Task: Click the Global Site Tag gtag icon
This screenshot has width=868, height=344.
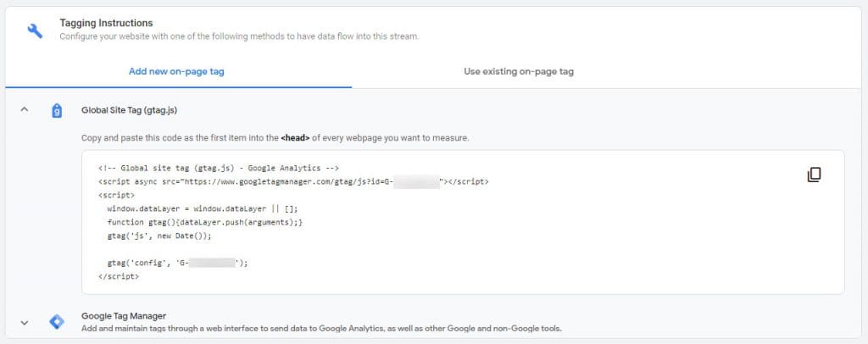Action: [x=57, y=111]
